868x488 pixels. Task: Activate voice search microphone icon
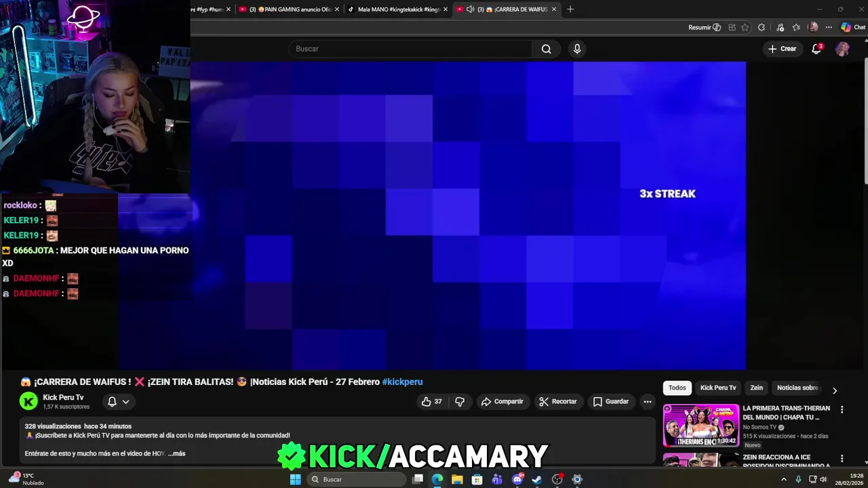577,49
